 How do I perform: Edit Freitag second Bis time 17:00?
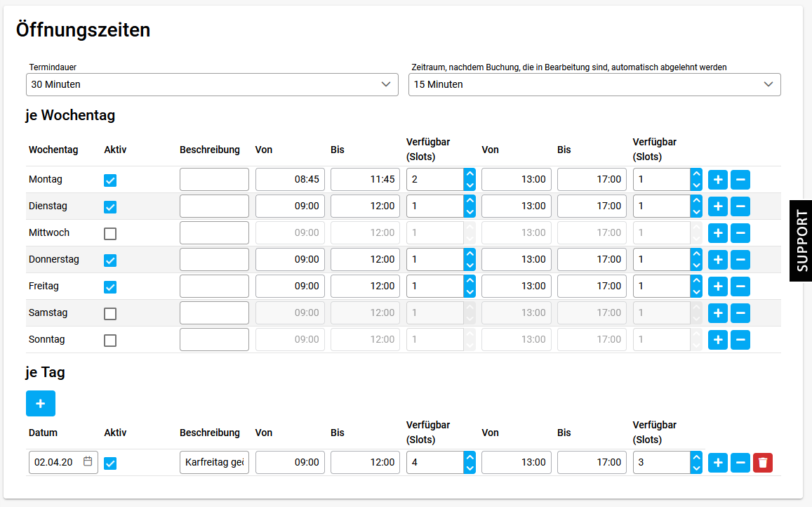pyautogui.click(x=592, y=287)
